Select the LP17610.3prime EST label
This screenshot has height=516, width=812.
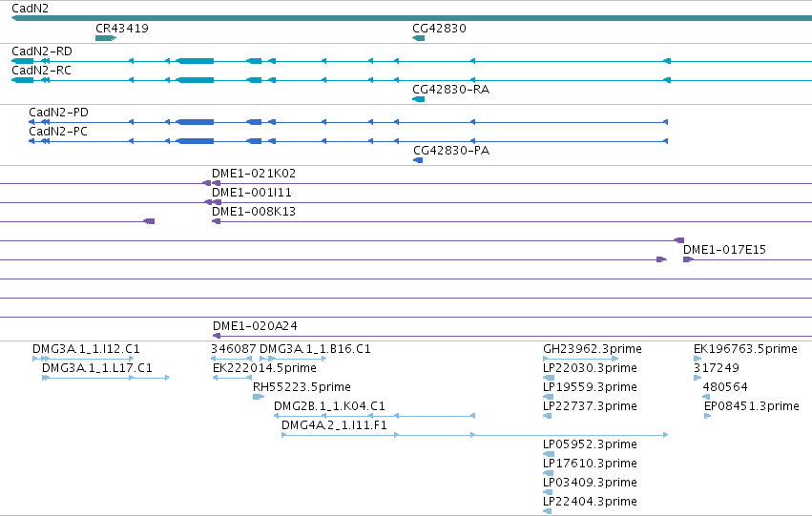pos(590,464)
